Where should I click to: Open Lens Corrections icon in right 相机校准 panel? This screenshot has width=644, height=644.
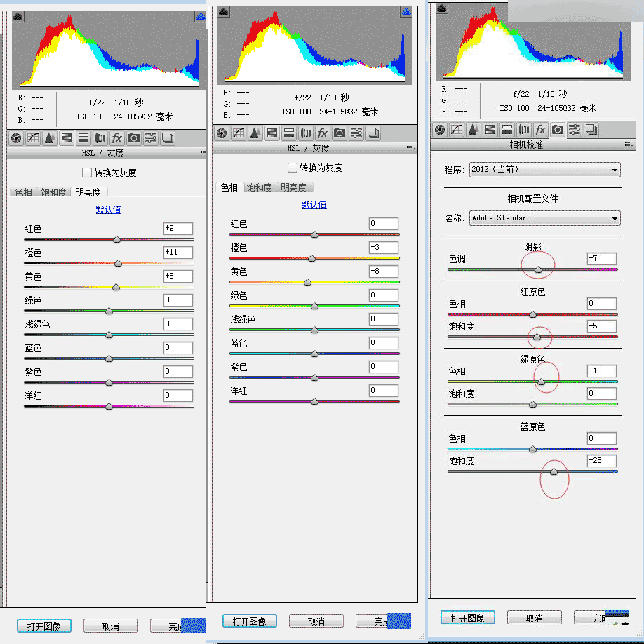[x=523, y=130]
